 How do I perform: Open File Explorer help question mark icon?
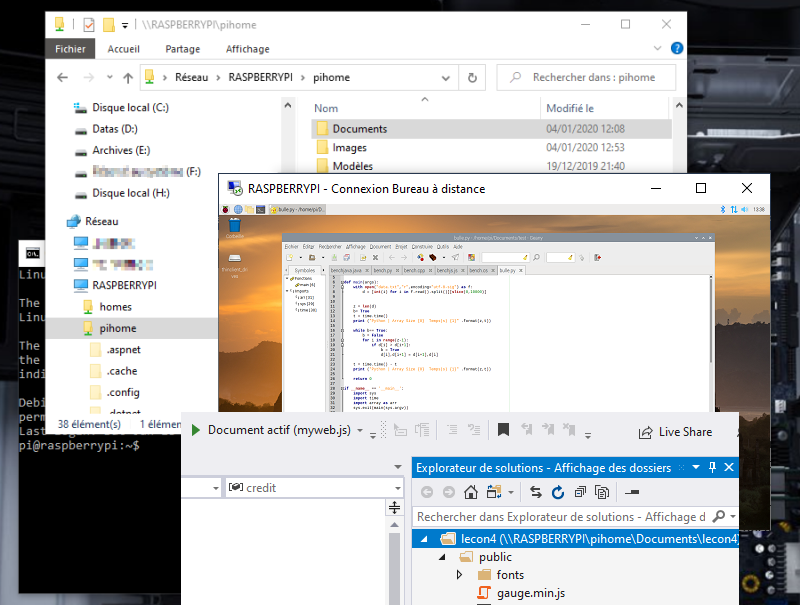pos(677,48)
